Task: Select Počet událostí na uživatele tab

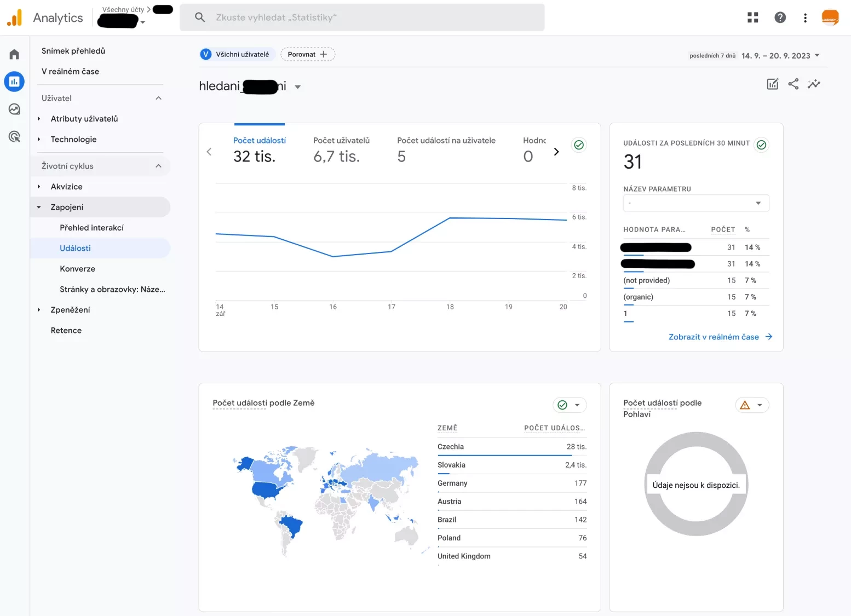Action: (446, 149)
